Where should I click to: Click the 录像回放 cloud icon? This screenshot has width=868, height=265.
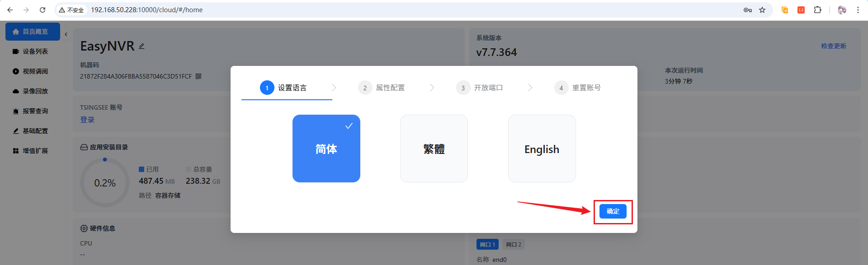tap(16, 91)
